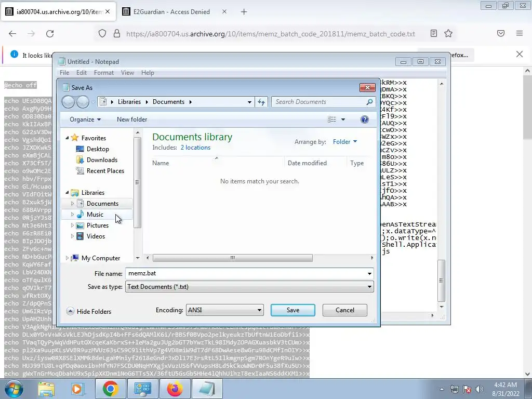The image size is (532, 399).
Task: Click Firefox back arrow button
Action: (x=12, y=34)
